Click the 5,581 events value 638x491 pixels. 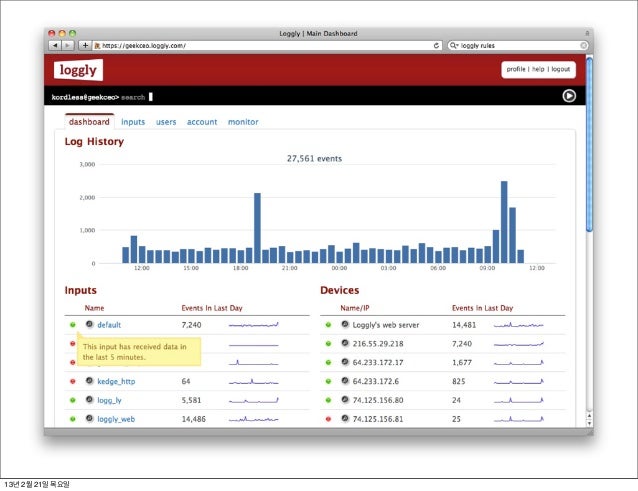[191, 400]
